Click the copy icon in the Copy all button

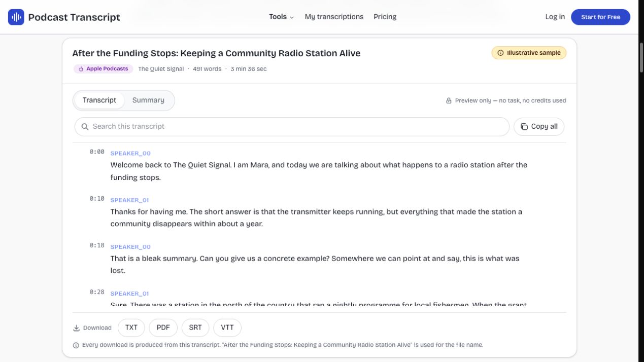[x=524, y=127]
